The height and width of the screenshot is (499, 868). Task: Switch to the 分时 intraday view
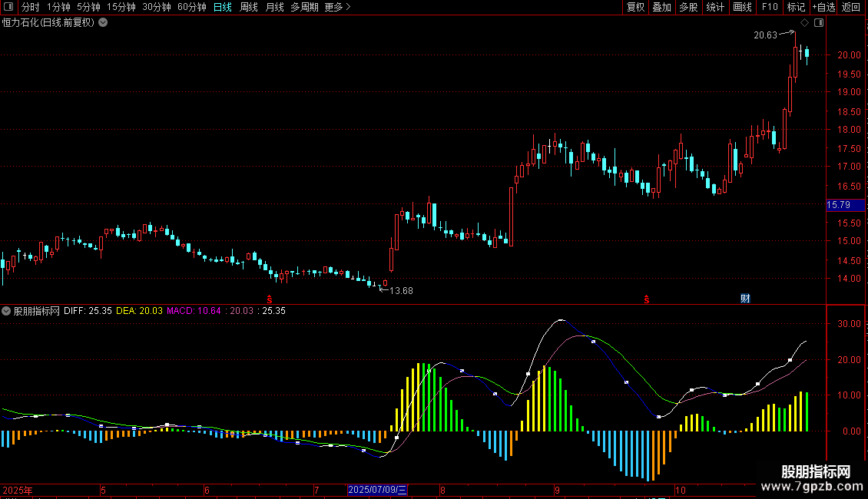30,7
